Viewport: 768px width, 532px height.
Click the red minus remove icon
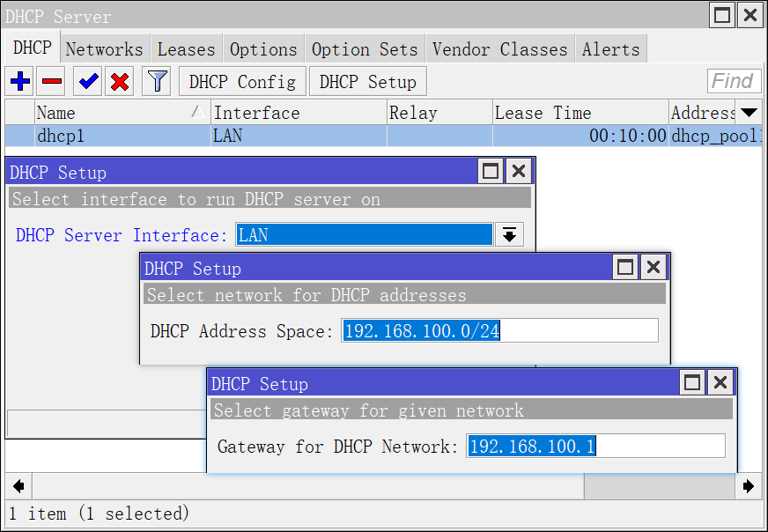pyautogui.click(x=53, y=82)
